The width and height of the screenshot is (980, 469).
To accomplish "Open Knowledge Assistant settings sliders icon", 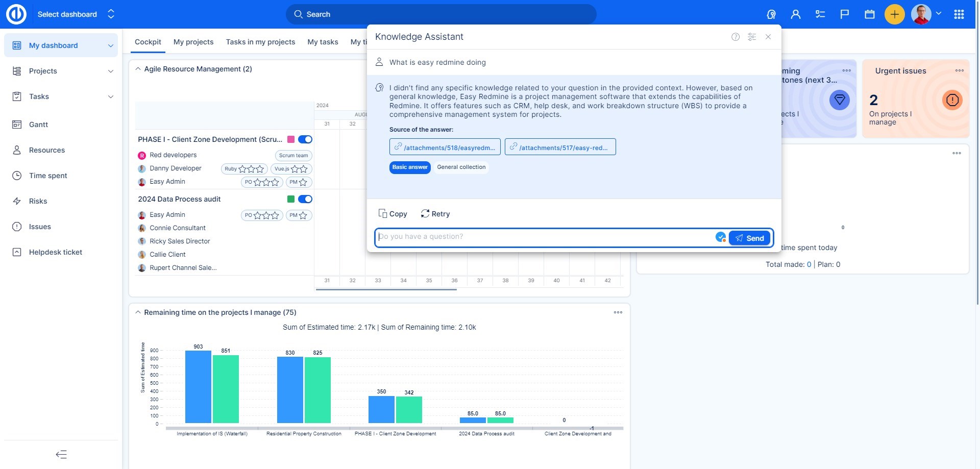I will (752, 37).
